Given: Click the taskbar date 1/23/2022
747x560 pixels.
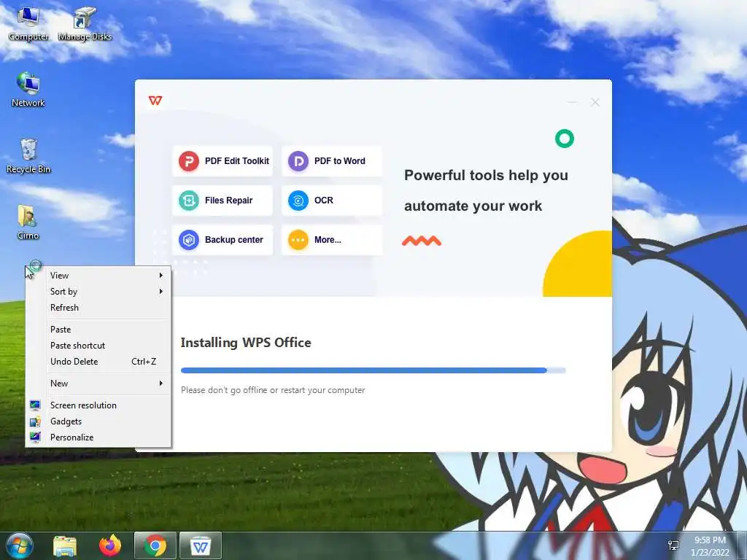Looking at the screenshot, I should 710,553.
